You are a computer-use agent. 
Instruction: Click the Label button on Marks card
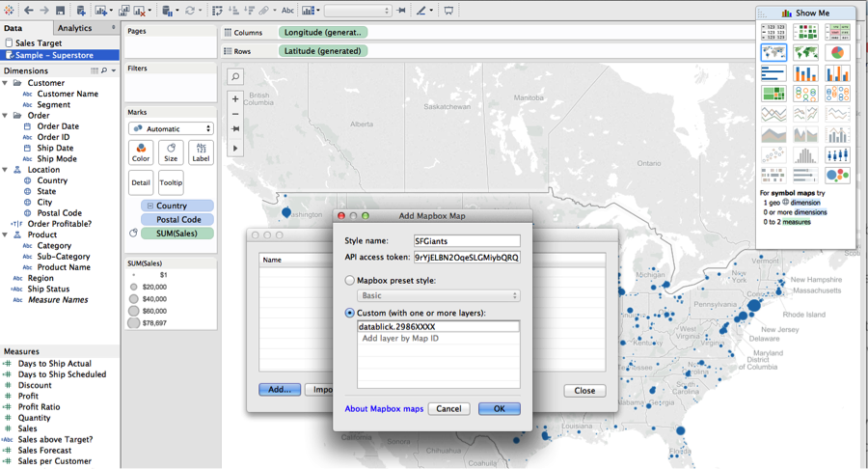201,152
